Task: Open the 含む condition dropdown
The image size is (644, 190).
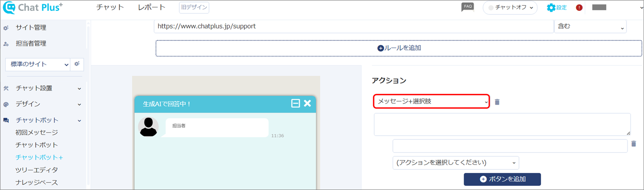Action: point(590,27)
